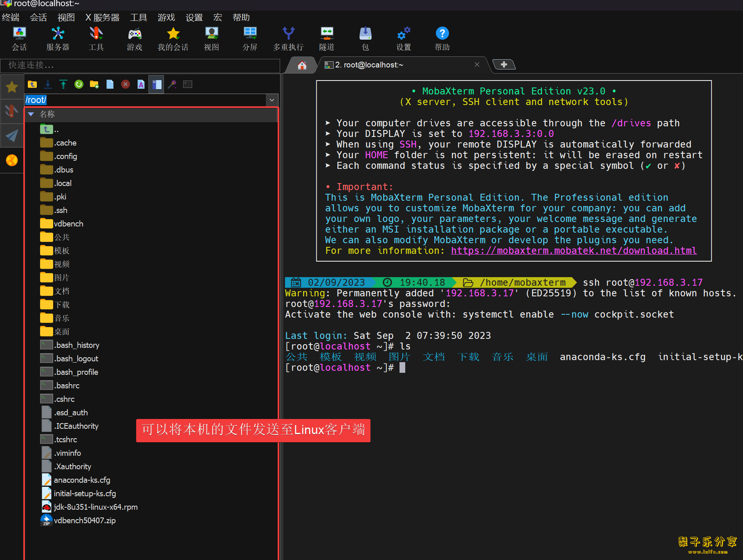Create a new file in SFTP browser

(110, 84)
